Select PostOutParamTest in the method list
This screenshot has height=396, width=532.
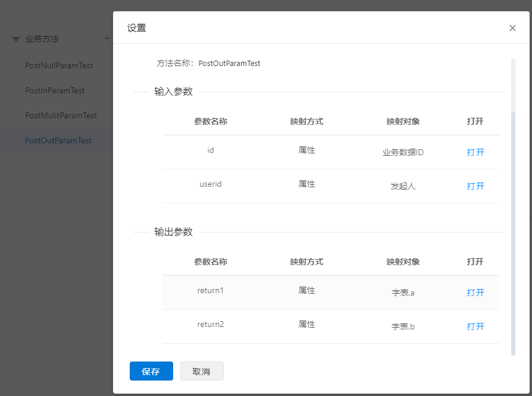click(58, 140)
